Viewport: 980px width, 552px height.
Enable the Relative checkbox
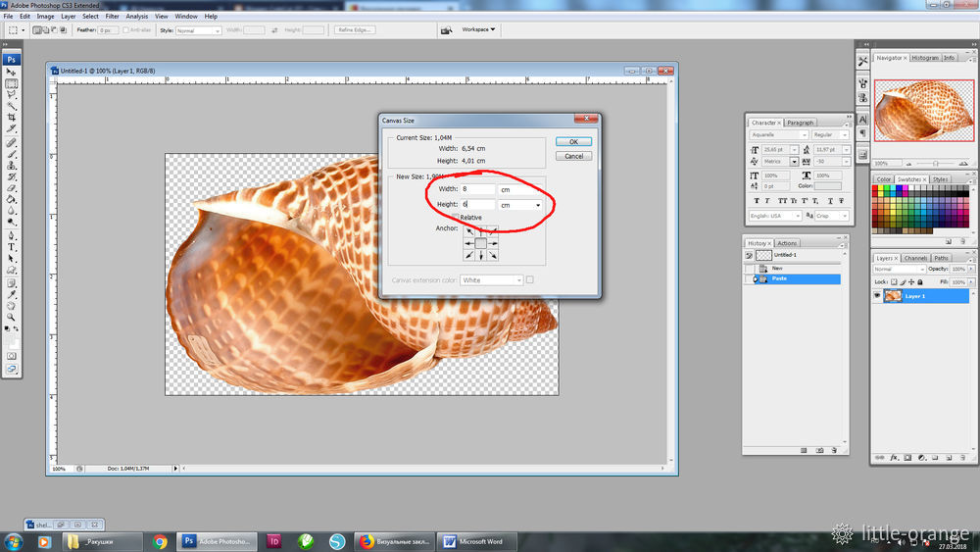point(456,217)
